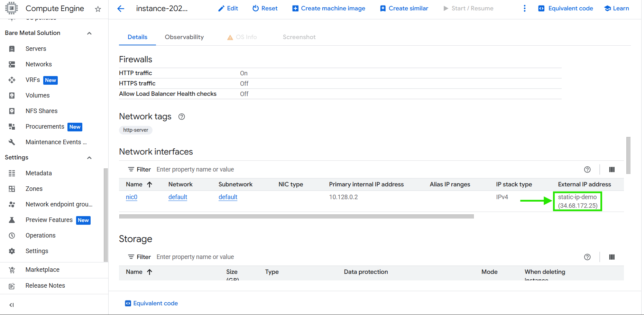644x315 pixels.
Task: Pin Compute Engine with the star icon
Action: 98,9
